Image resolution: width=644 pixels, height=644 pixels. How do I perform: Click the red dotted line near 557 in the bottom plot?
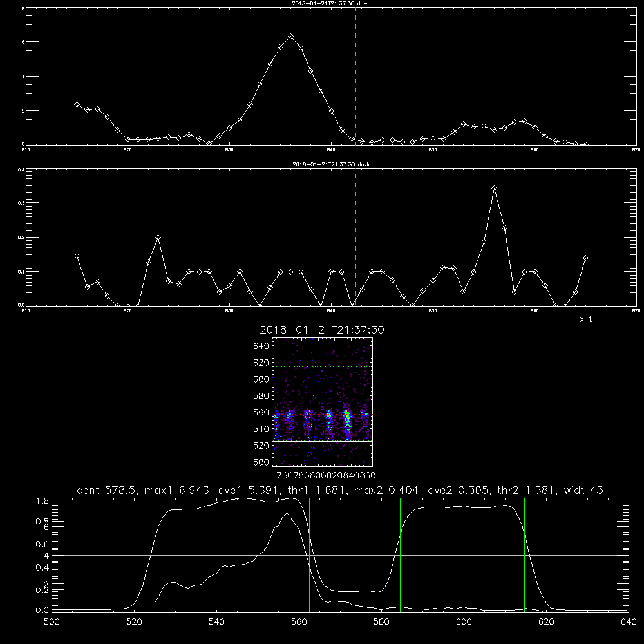tap(287, 555)
